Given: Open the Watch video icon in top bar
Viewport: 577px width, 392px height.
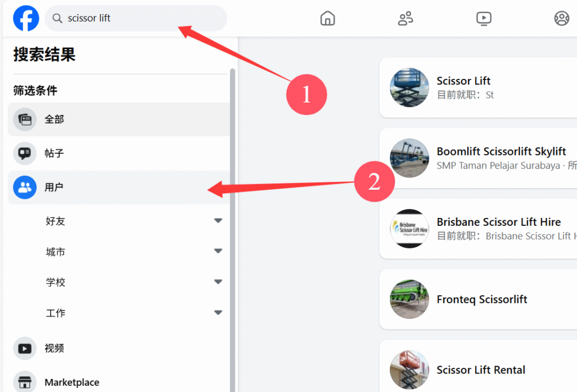Looking at the screenshot, I should point(483,19).
